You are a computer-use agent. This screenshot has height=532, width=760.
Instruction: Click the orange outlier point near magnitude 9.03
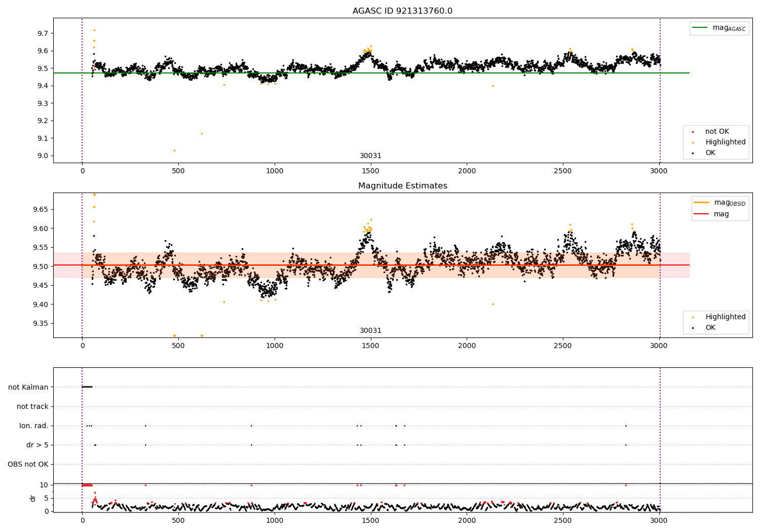pyautogui.click(x=174, y=150)
